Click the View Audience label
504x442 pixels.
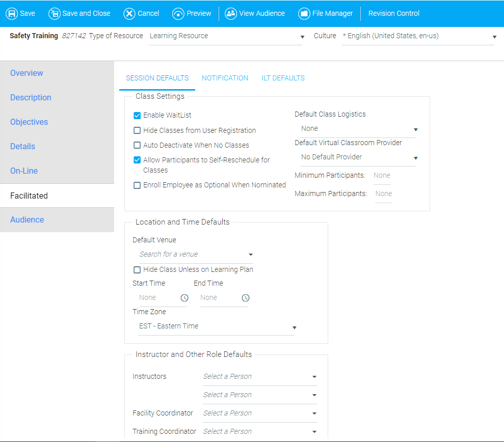coord(262,13)
